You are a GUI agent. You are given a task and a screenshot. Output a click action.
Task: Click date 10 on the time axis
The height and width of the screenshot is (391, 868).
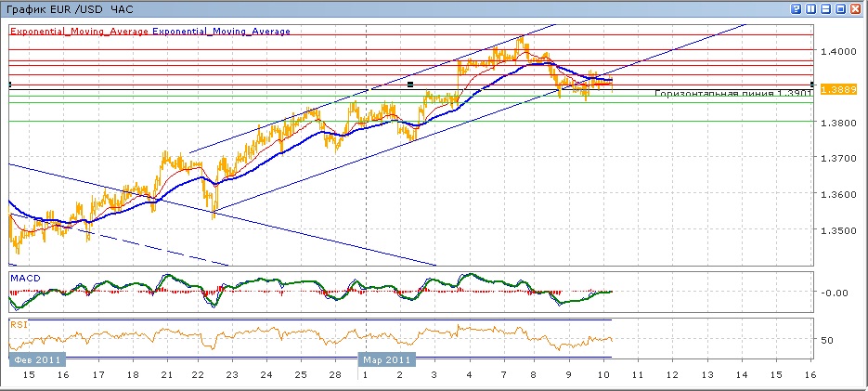[x=604, y=374]
